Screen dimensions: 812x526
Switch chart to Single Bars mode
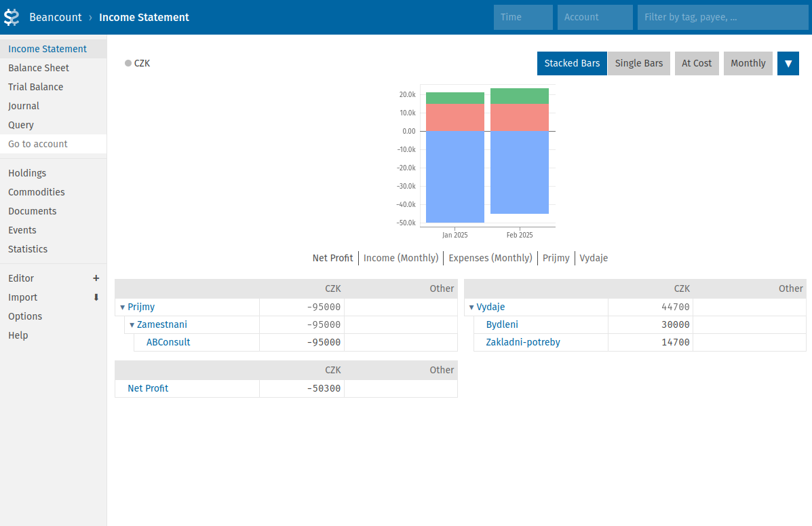(638, 63)
